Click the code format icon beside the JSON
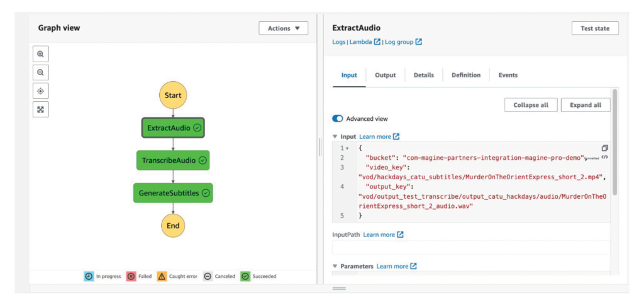Screen dimensions: 644x305 click(604, 157)
